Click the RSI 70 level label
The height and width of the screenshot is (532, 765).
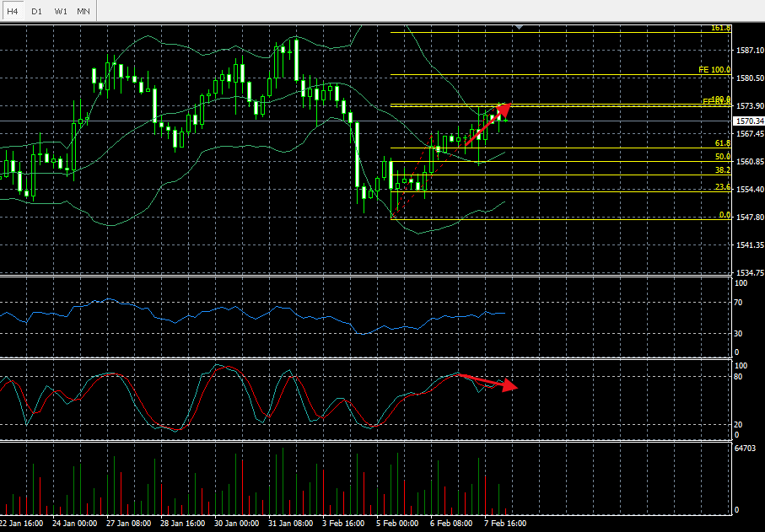(738, 303)
